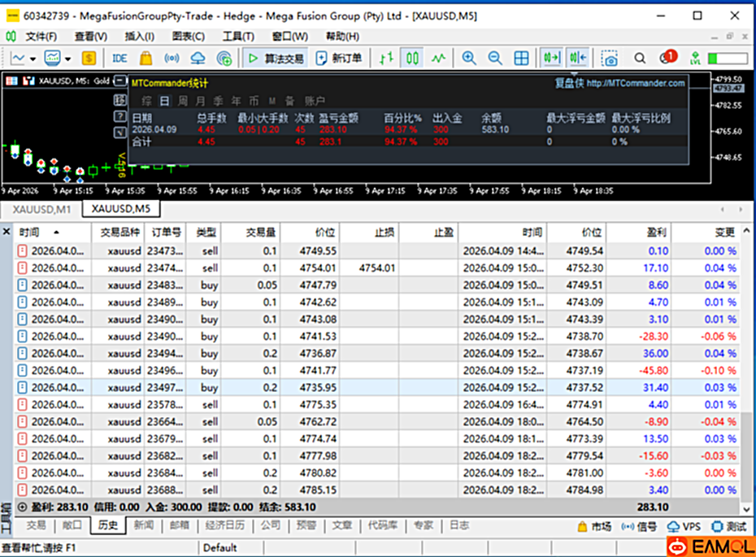The height and width of the screenshot is (557, 756).
Task: Open the search magnifier in toolbar
Action: point(641,58)
